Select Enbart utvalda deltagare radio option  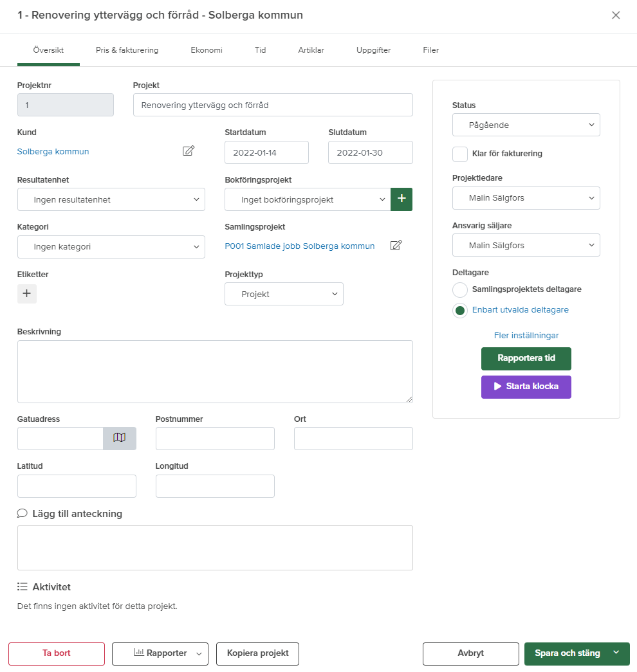[460, 311]
